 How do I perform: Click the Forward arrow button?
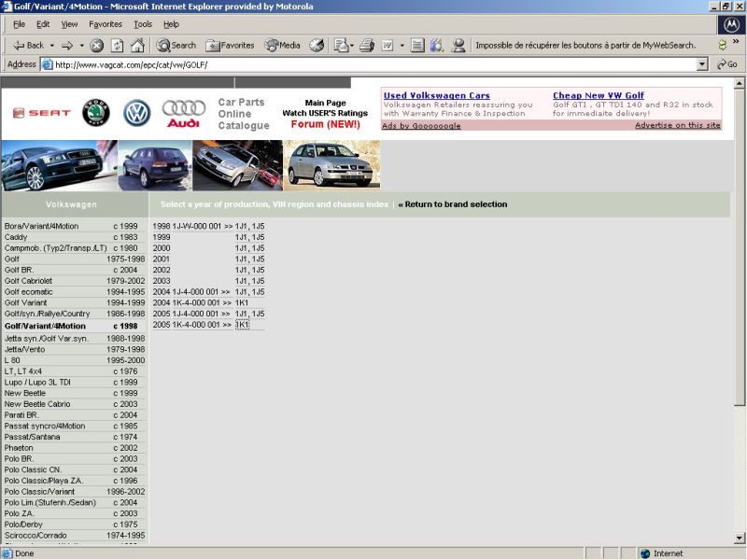point(67,46)
